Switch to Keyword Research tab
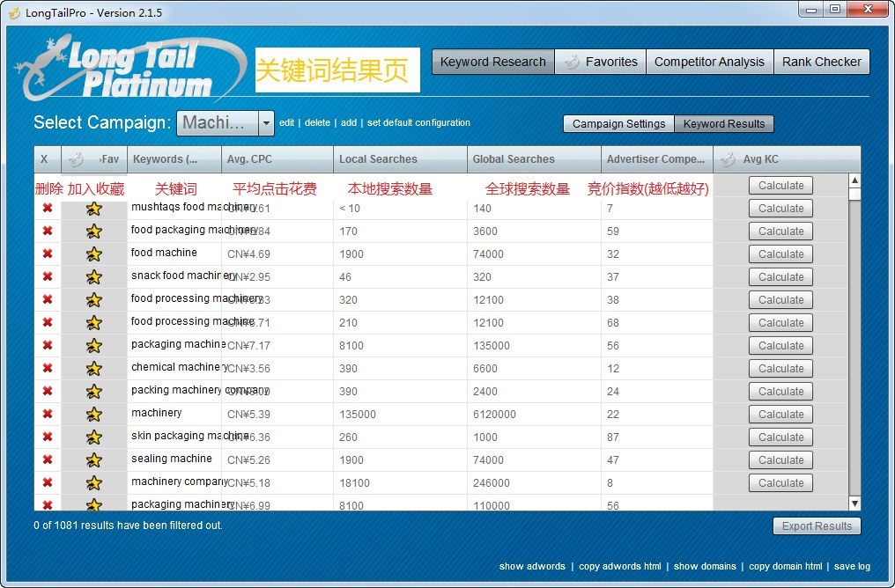 click(492, 62)
